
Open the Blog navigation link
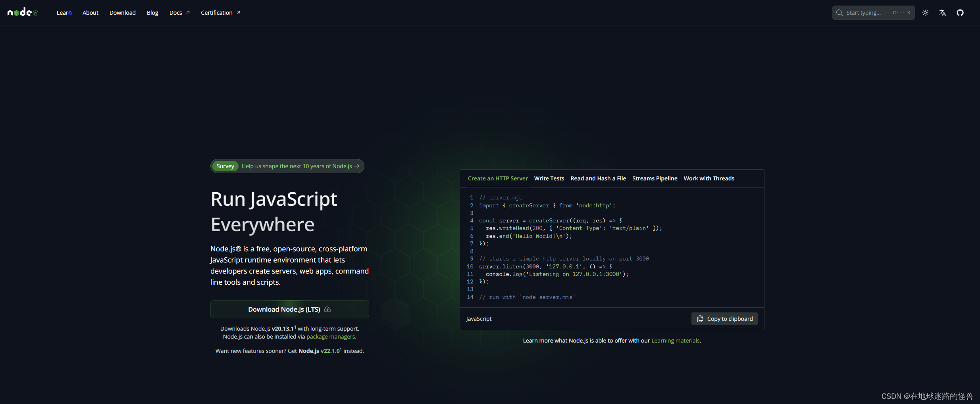click(152, 13)
